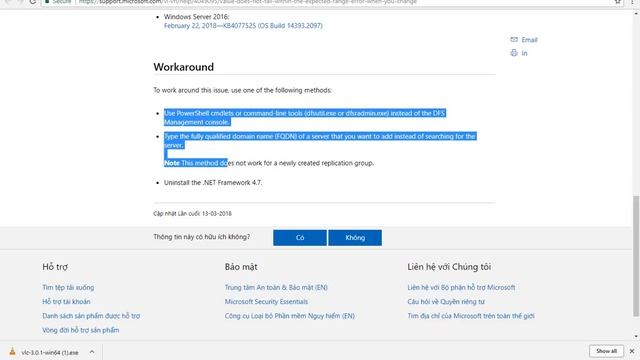Screen dimensions: 640x360
Task: Click 'To work around this issue' sentence
Action: (x=242, y=90)
